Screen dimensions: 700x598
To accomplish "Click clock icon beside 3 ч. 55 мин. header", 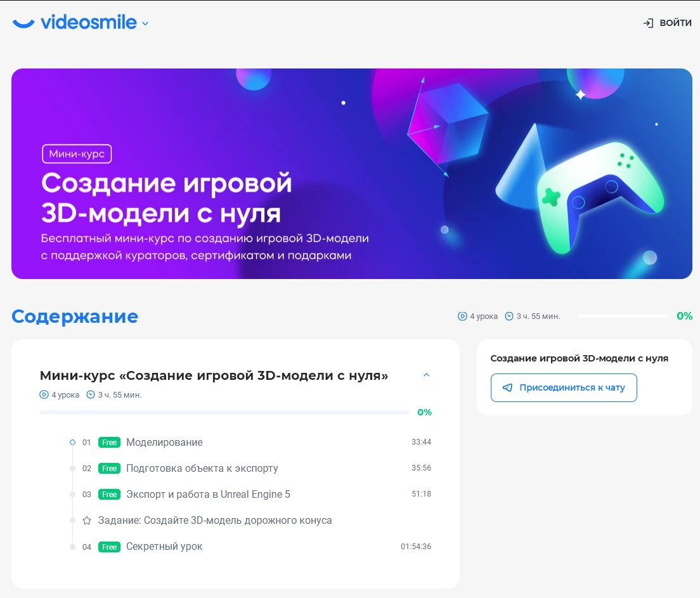I will tap(509, 316).
